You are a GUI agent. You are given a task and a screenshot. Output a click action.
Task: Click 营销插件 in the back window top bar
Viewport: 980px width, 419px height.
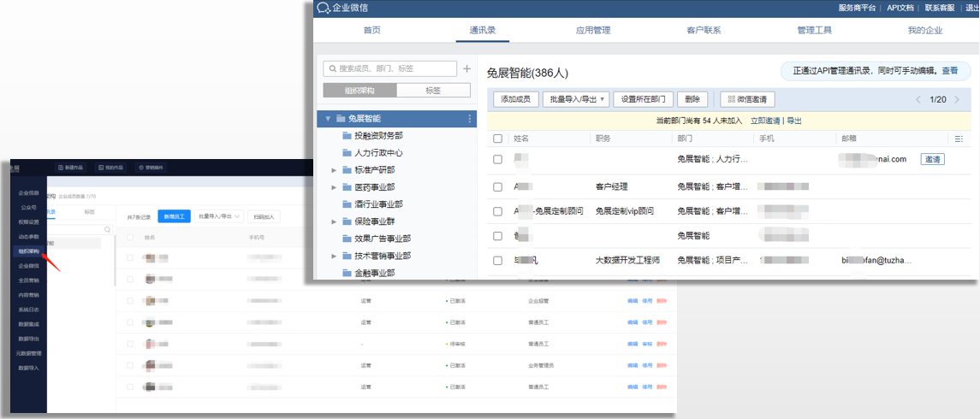pos(150,168)
